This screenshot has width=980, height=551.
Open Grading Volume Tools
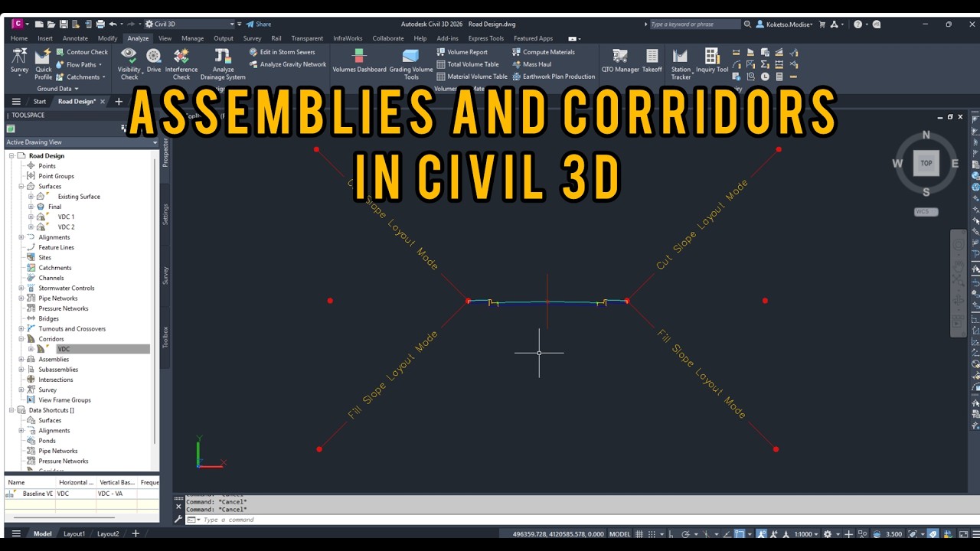coord(411,64)
